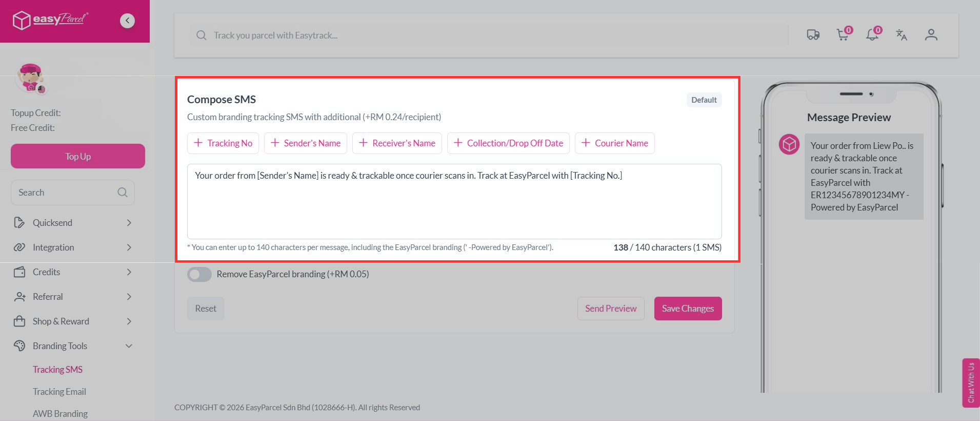This screenshot has height=421, width=980.
Task: Open the delivery truck icon in the header
Action: (813, 35)
